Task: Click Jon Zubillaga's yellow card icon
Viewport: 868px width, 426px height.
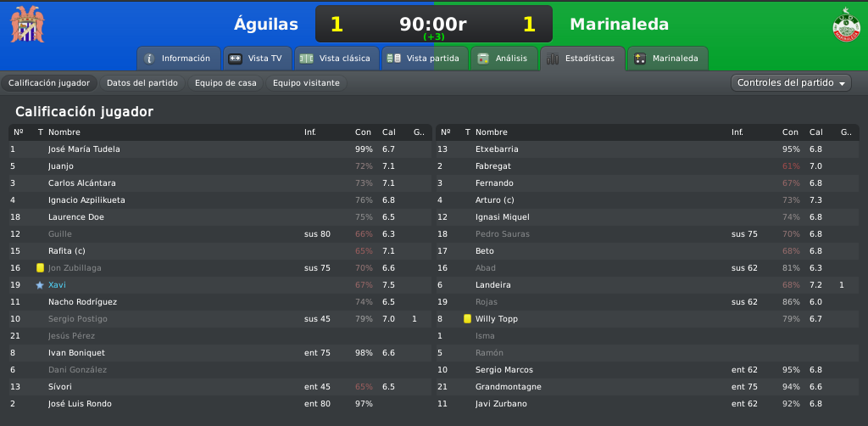Action: [x=40, y=268]
